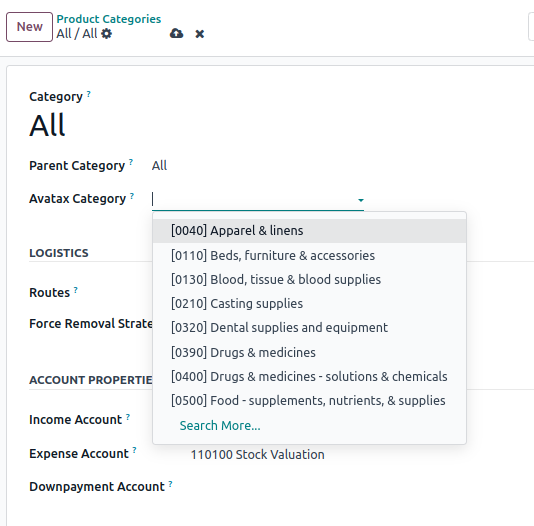Pick [0320] Dental supplies and equipment
The image size is (534, 526).
[x=309, y=328]
